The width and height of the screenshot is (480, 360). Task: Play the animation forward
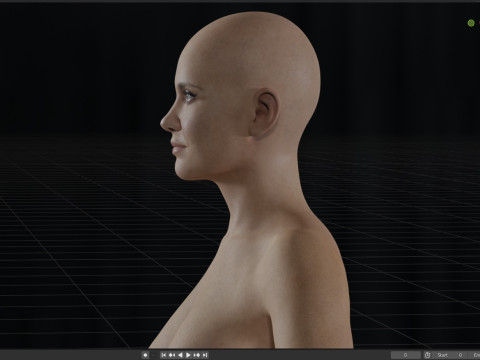pos(188,355)
